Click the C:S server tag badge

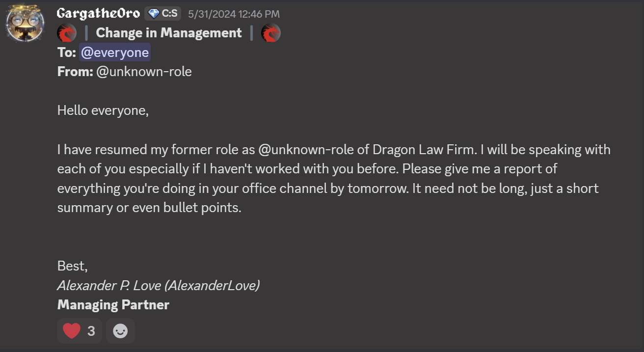(163, 14)
